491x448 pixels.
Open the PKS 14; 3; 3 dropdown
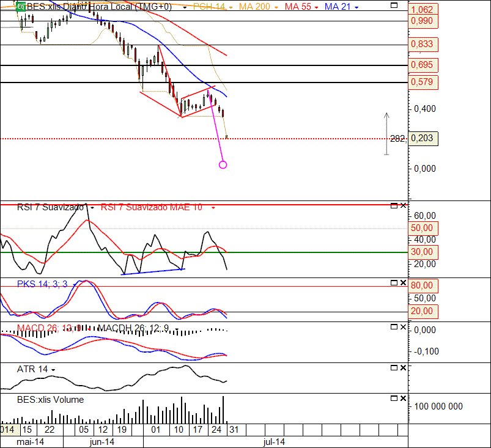coord(74,285)
